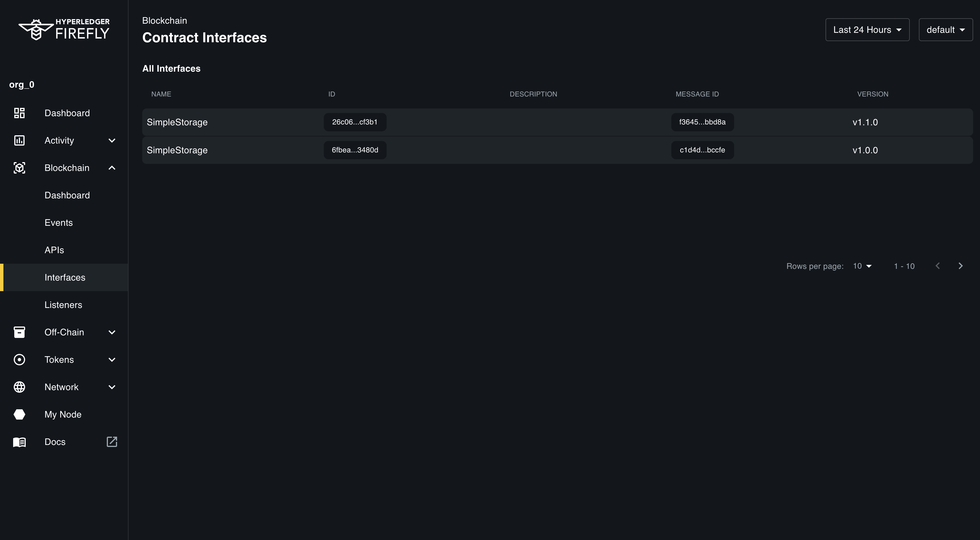Copy interface ID 6fbea...3480d
Screen dimensions: 980x540
pyautogui.click(x=355, y=150)
